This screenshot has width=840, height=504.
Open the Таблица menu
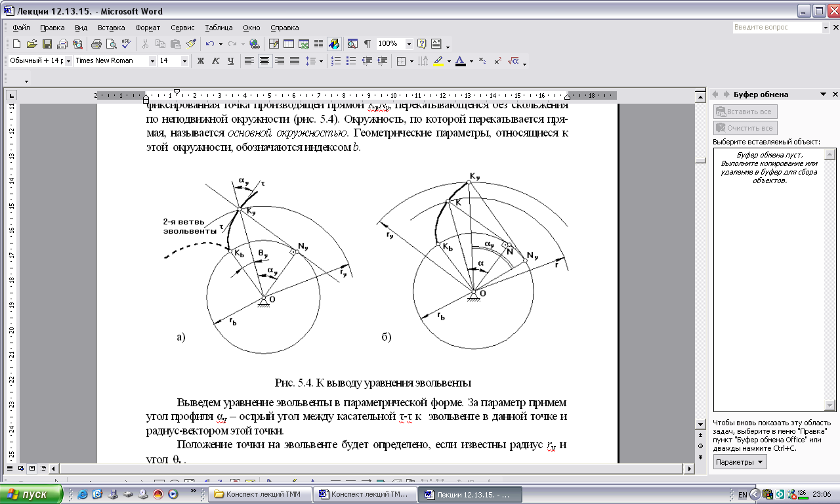[x=219, y=28]
